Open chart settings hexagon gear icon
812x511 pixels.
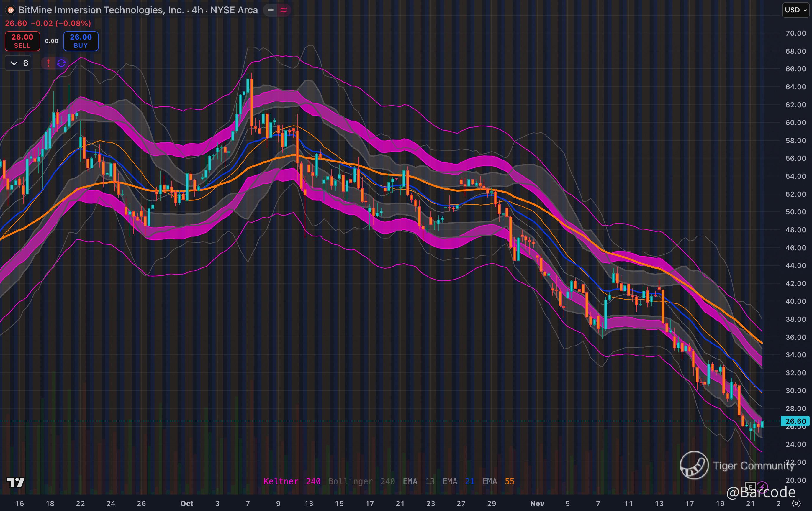796,504
